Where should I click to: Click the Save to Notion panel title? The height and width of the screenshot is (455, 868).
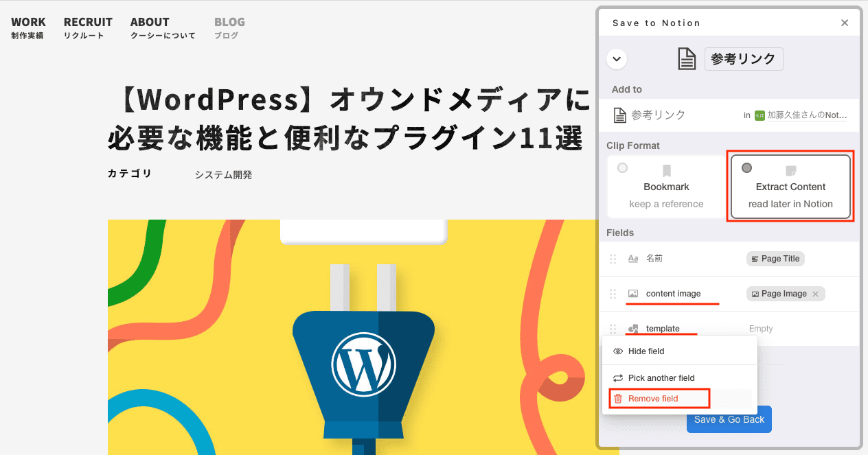[x=656, y=23]
